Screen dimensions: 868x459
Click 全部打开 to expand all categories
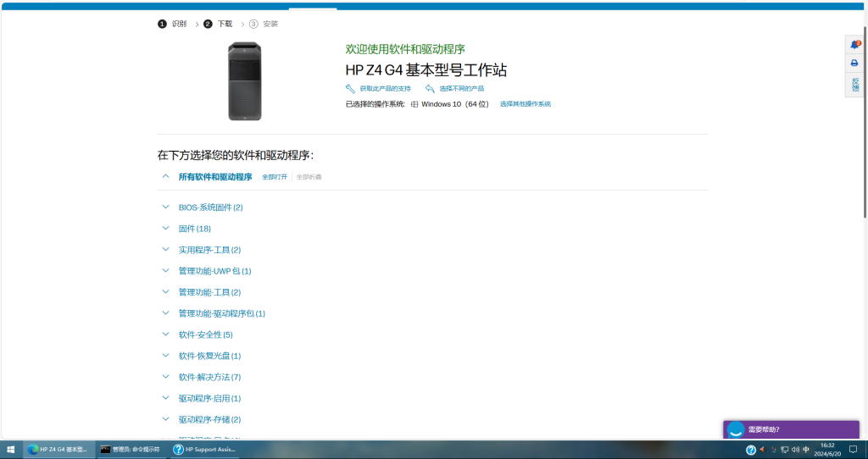(x=275, y=177)
